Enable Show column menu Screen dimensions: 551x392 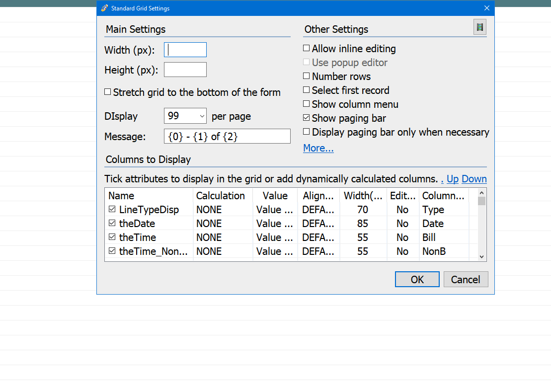click(x=307, y=104)
